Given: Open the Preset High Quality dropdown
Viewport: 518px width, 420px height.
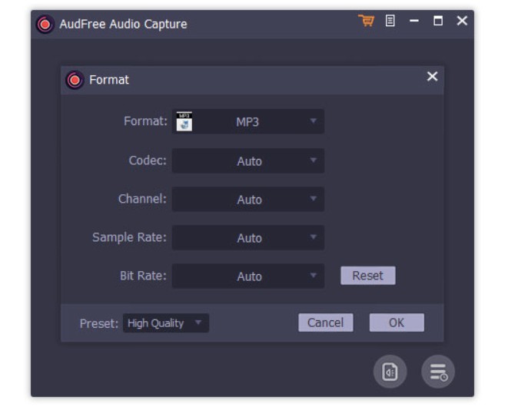Looking at the screenshot, I should (166, 323).
